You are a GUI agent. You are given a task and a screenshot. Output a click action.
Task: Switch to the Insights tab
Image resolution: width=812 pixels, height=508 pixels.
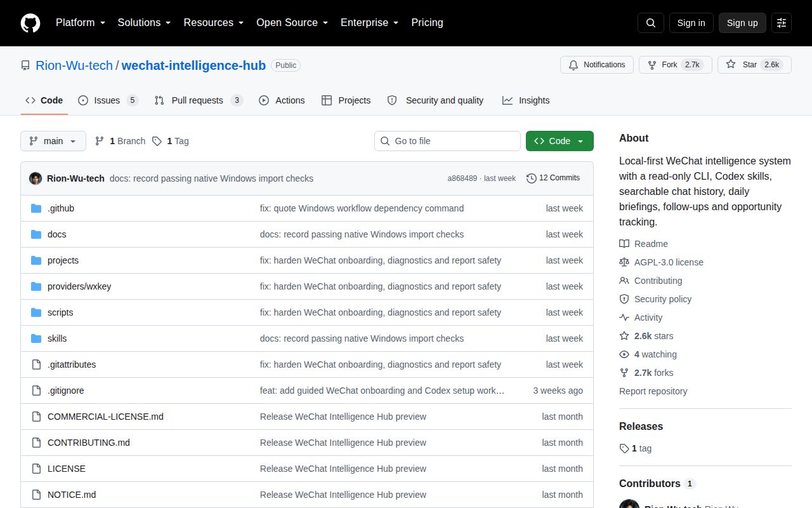coord(526,100)
